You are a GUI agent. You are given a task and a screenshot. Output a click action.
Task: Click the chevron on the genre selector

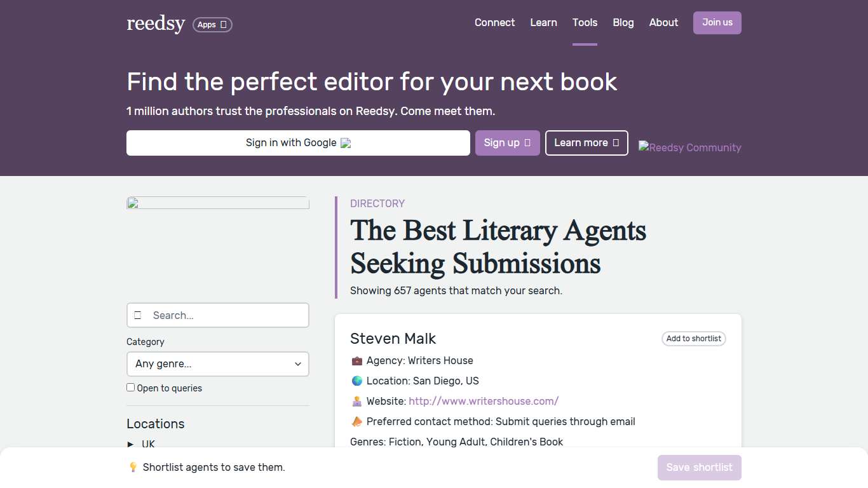pyautogui.click(x=297, y=363)
